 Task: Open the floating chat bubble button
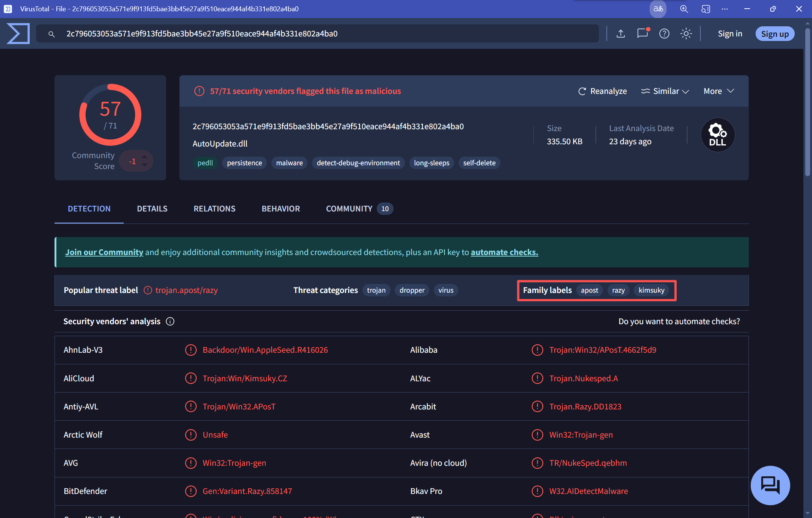pyautogui.click(x=770, y=485)
